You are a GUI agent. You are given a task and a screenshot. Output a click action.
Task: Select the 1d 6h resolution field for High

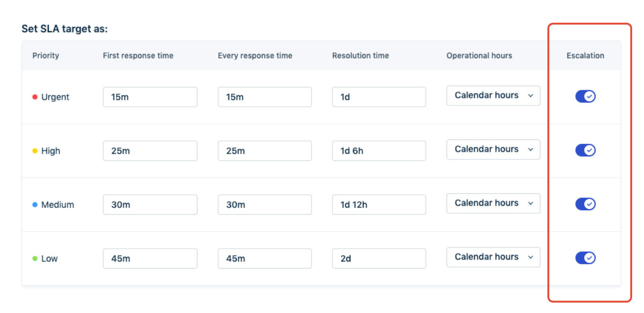(x=379, y=150)
